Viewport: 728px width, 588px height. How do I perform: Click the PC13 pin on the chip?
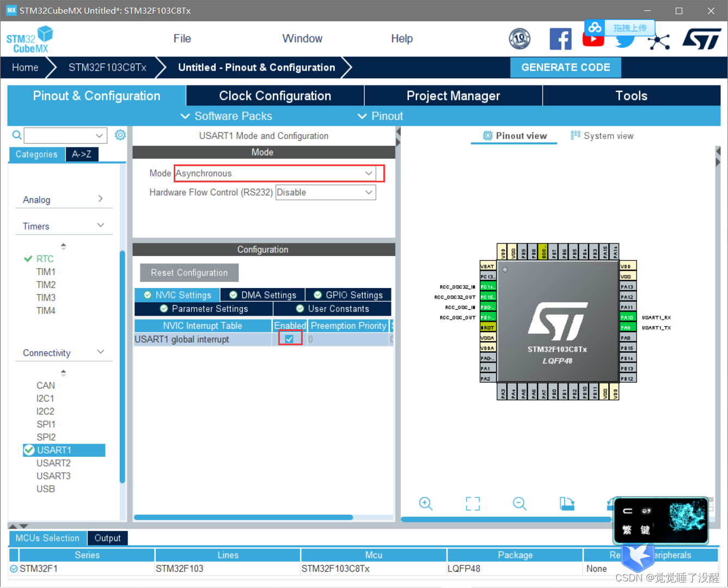[x=487, y=277]
